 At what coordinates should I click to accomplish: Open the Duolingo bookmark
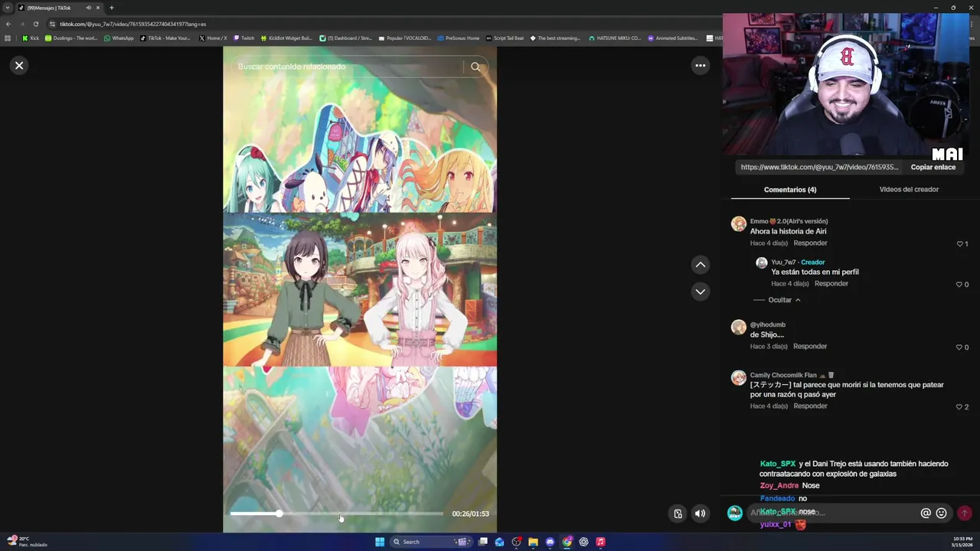71,38
